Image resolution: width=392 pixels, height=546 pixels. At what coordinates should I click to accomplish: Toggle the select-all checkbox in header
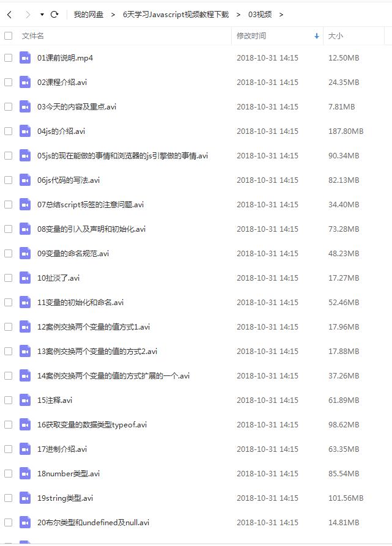tap(9, 36)
